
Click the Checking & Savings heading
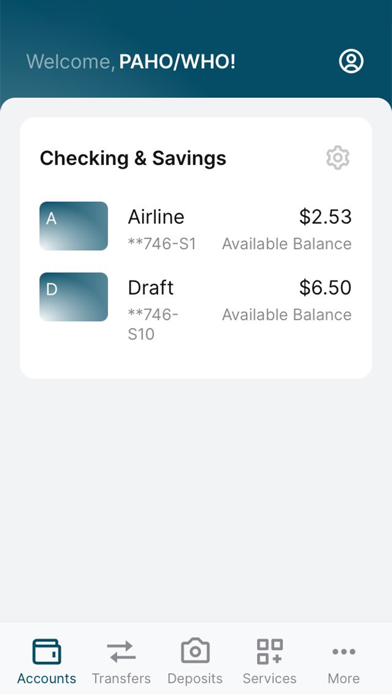click(133, 158)
